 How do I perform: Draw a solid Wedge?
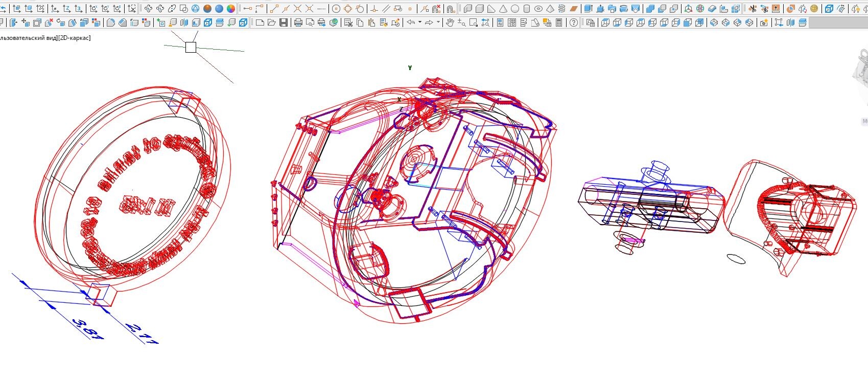click(x=491, y=9)
